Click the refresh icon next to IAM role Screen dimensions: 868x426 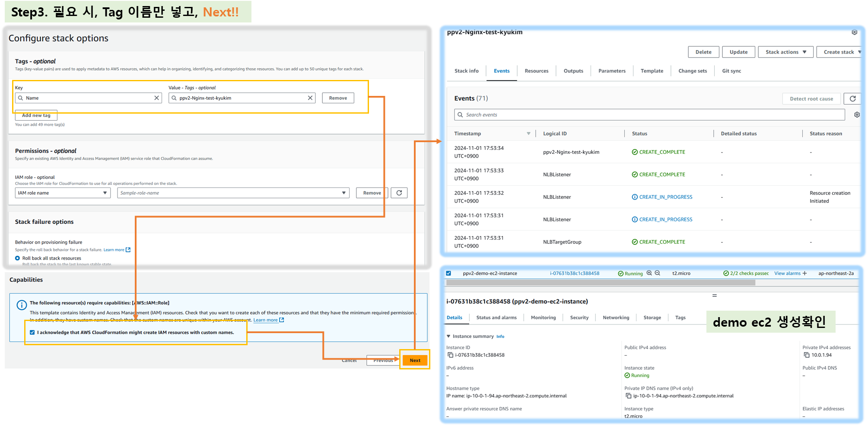[x=399, y=193]
